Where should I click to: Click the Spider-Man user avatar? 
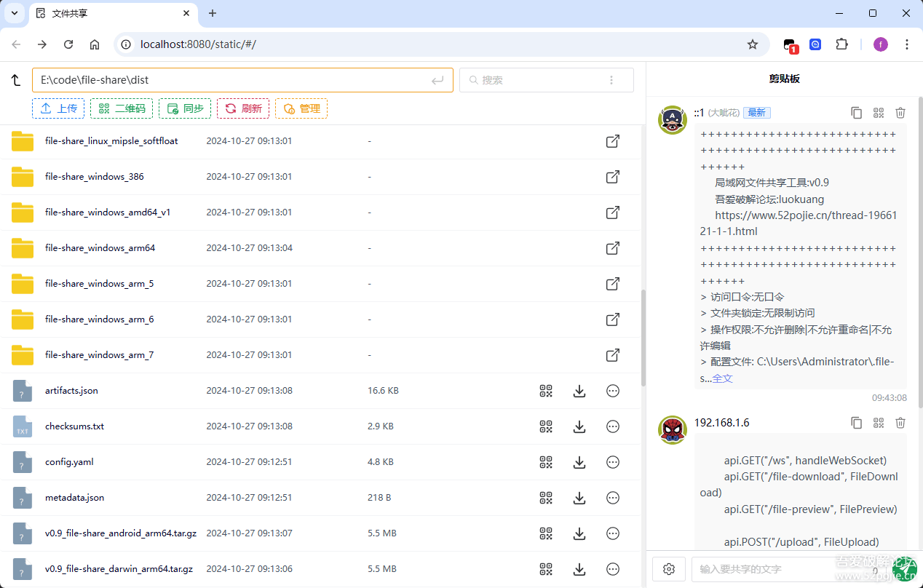673,429
